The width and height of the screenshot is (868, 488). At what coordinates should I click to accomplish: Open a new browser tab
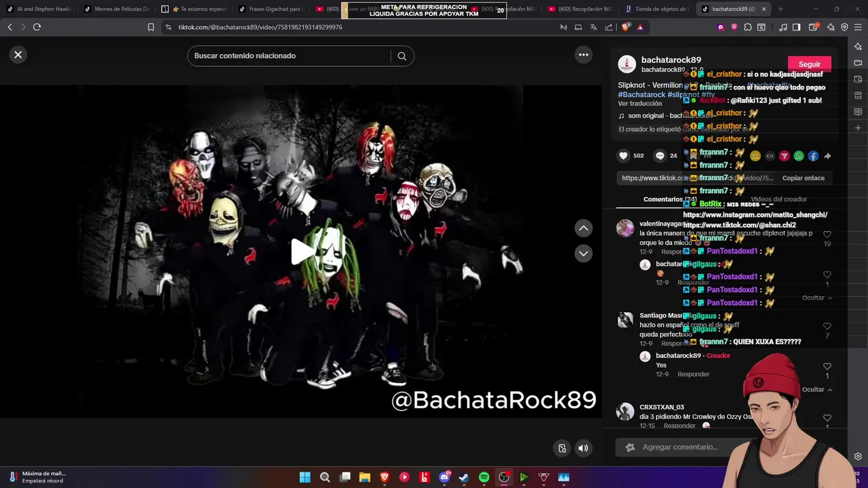780,9
